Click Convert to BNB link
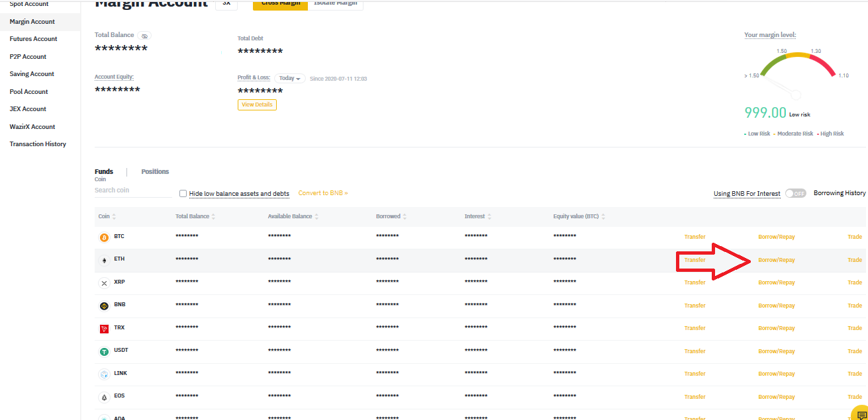Screen dimensions: 868x420 [323, 193]
